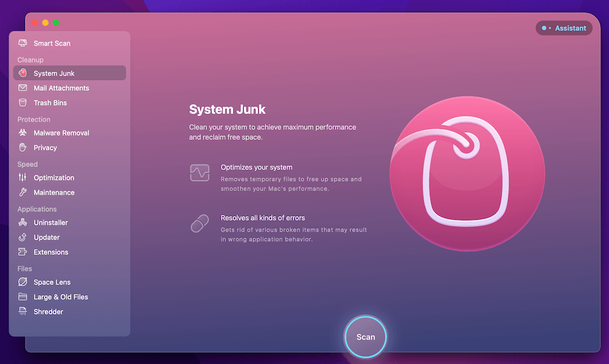This screenshot has width=609, height=364.
Task: Select the Large & Old Files tool
Action: tap(59, 296)
